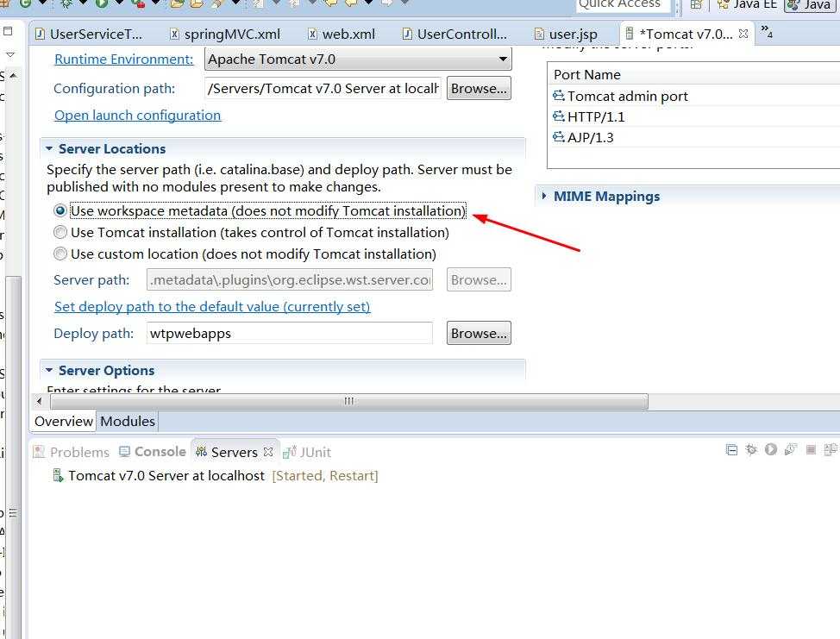Screen dimensions: 840x639
Task: Click Browse next to Deploy path
Action: click(x=479, y=333)
